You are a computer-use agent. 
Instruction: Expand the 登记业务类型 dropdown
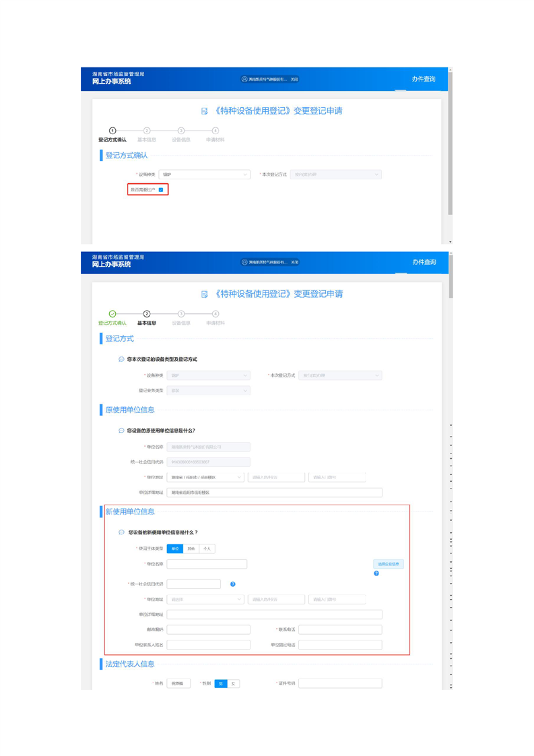point(208,390)
